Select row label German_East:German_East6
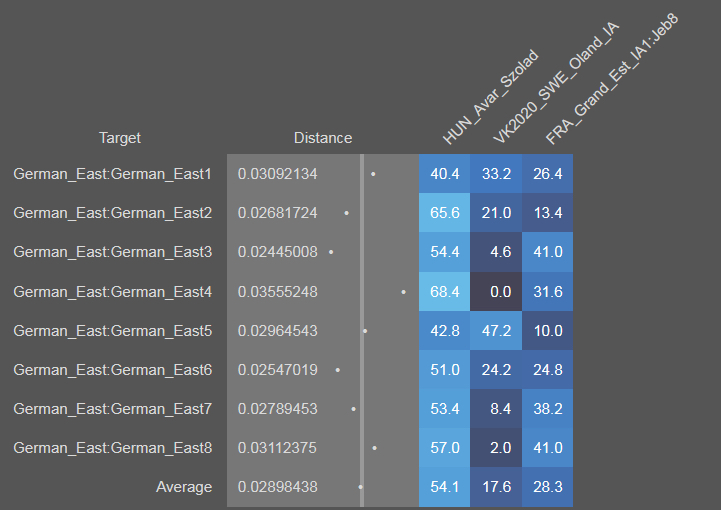Viewport: 721px width, 510px height. coord(112,370)
